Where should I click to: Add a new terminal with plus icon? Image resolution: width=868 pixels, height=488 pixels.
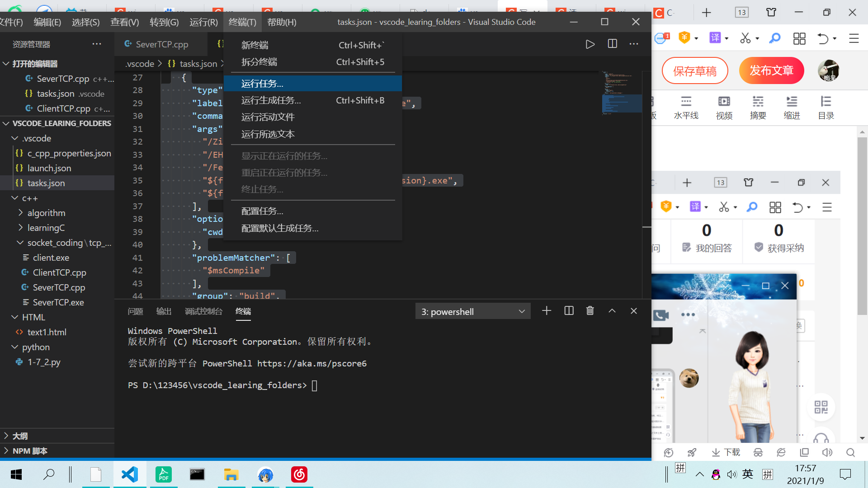point(547,311)
